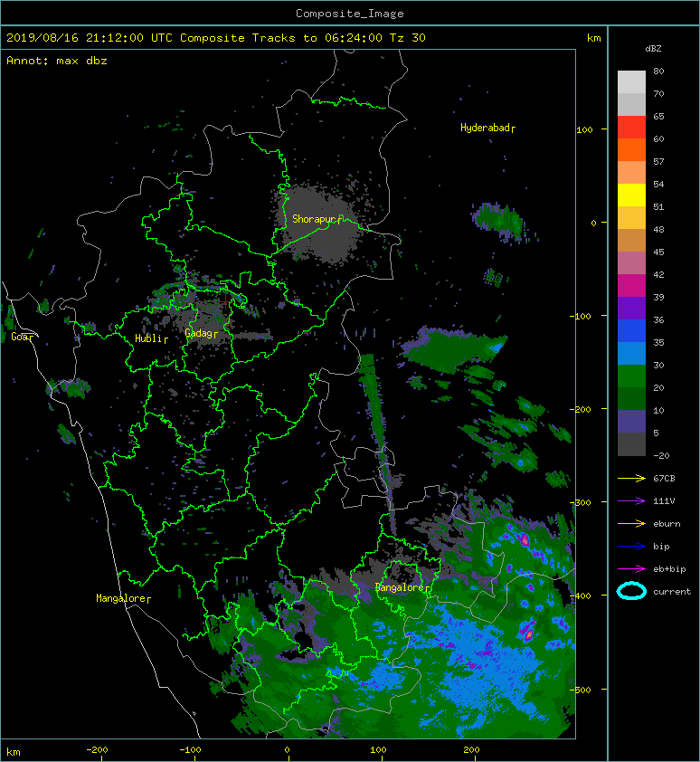Click the eburn arrow legend icon
Screen dimensions: 700x762
(631, 524)
